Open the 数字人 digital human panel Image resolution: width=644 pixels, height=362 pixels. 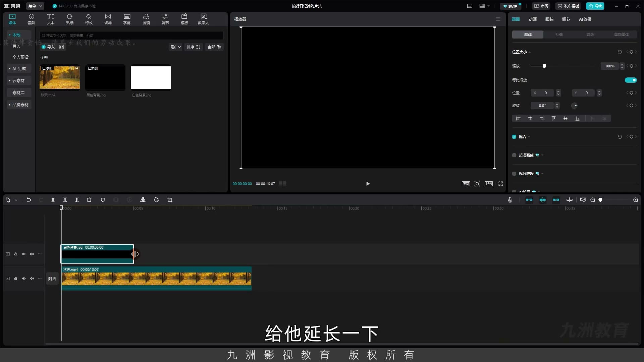203,19
